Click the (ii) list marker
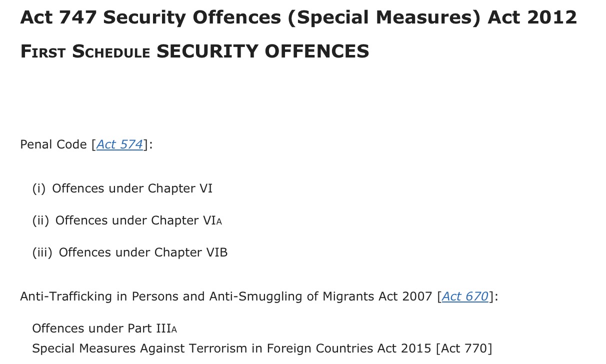This screenshot has width=606, height=364. tap(40, 220)
